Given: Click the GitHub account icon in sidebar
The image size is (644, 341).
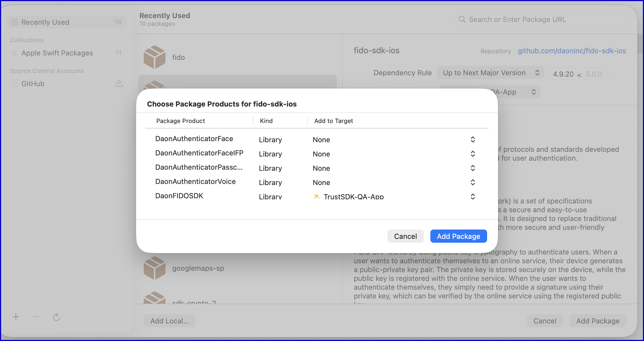Looking at the screenshot, I should 14,83.
